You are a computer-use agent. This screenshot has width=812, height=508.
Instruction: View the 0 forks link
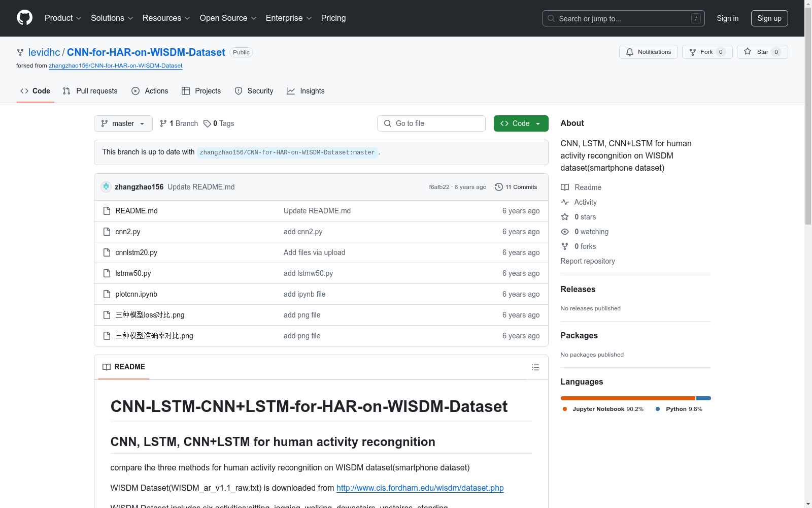tap(578, 246)
